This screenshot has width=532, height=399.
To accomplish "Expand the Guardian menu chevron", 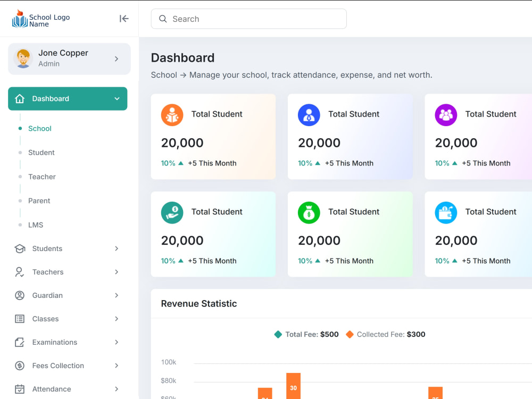I will click(x=117, y=295).
